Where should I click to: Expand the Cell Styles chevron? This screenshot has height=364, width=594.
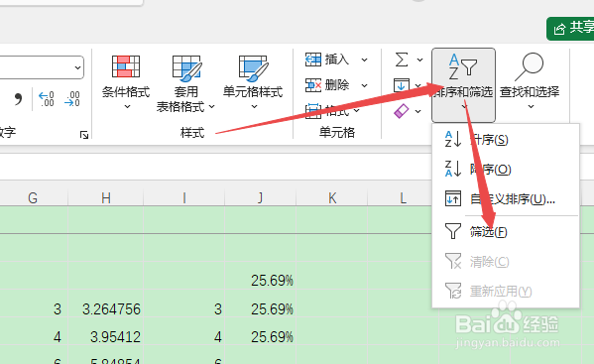[254, 107]
